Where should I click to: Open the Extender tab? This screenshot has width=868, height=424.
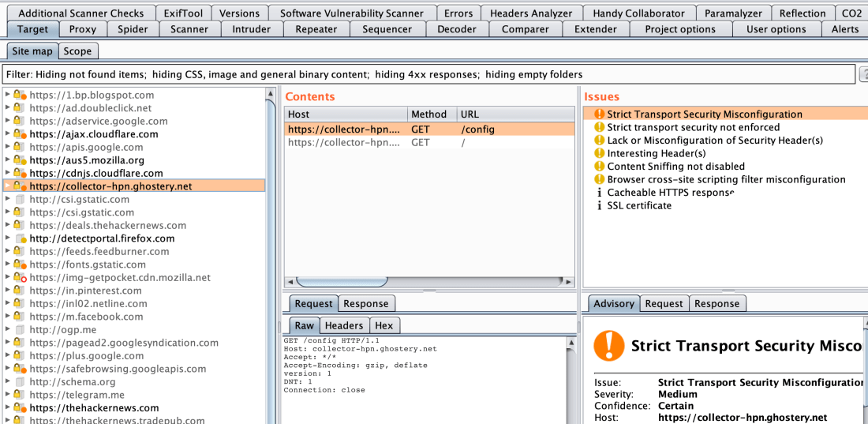(595, 29)
